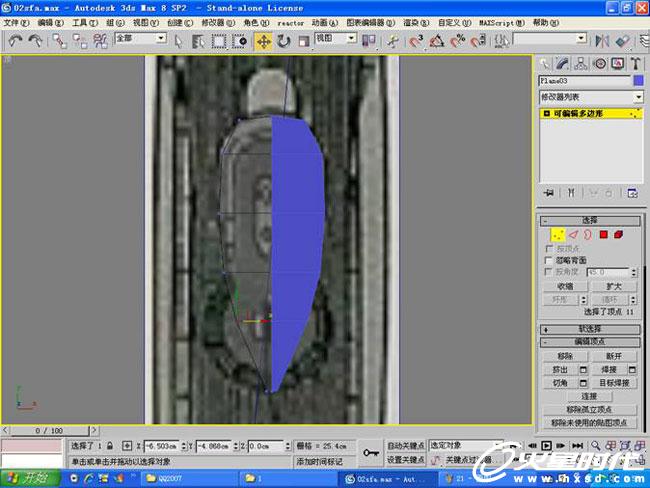The image size is (650, 488).
Task: Open the 工具 menu
Action: (x=85, y=23)
